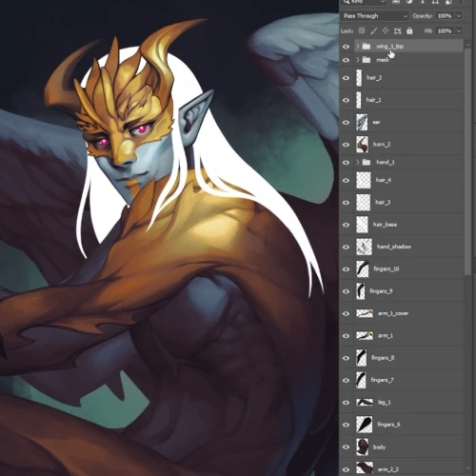Select the ear layer thumbnail

[x=362, y=122]
